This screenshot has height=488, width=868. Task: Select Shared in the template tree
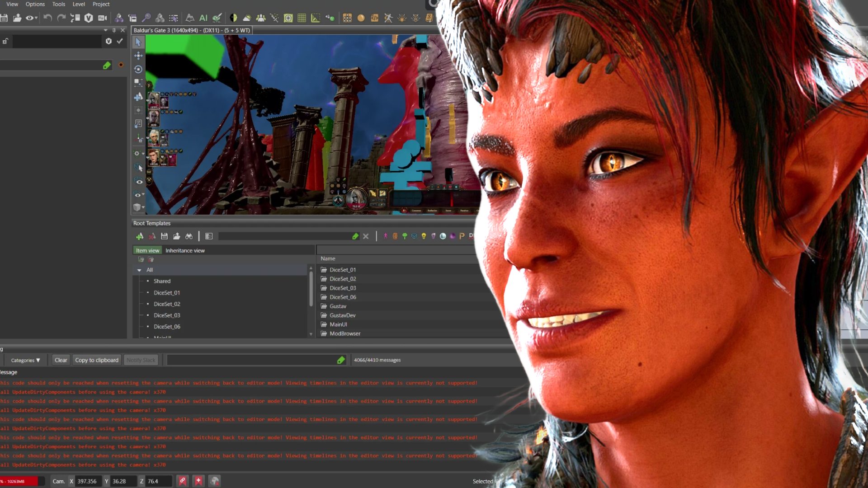click(162, 281)
